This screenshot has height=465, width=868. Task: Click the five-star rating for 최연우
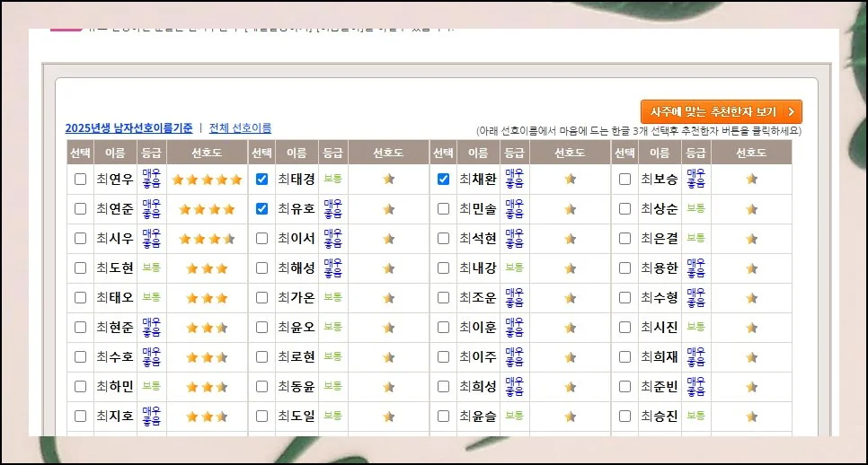tap(207, 180)
